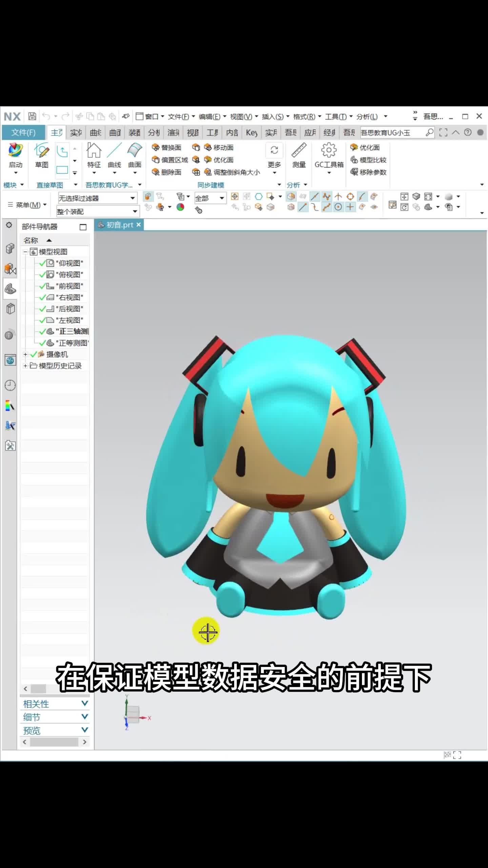Select the 删除面 (Delete Face) tool
The height and width of the screenshot is (868, 488).
point(167,172)
